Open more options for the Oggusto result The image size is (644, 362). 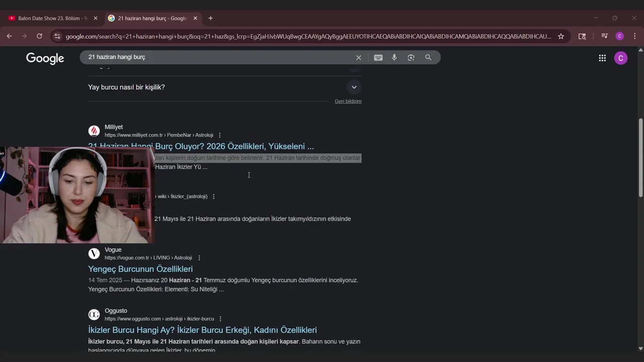(x=220, y=319)
